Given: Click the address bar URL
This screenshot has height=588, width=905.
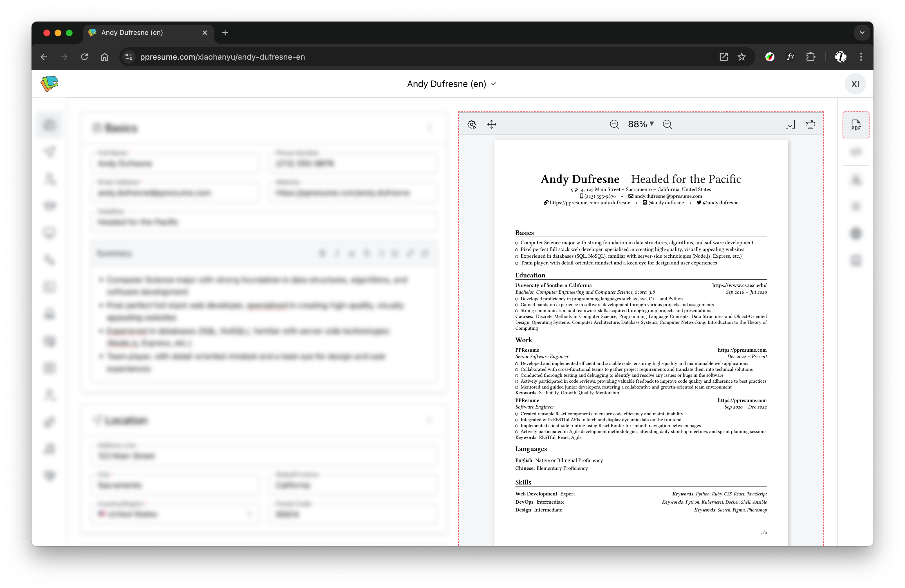Looking at the screenshot, I should click(x=222, y=57).
